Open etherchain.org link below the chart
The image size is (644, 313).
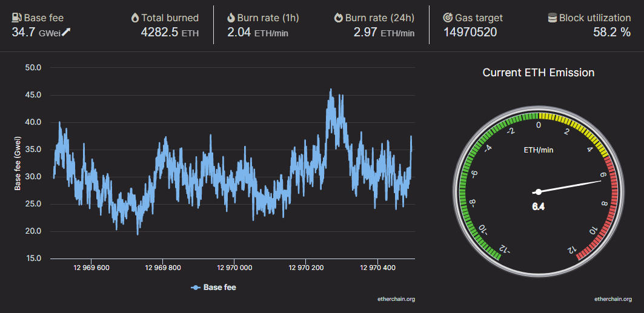pyautogui.click(x=396, y=299)
